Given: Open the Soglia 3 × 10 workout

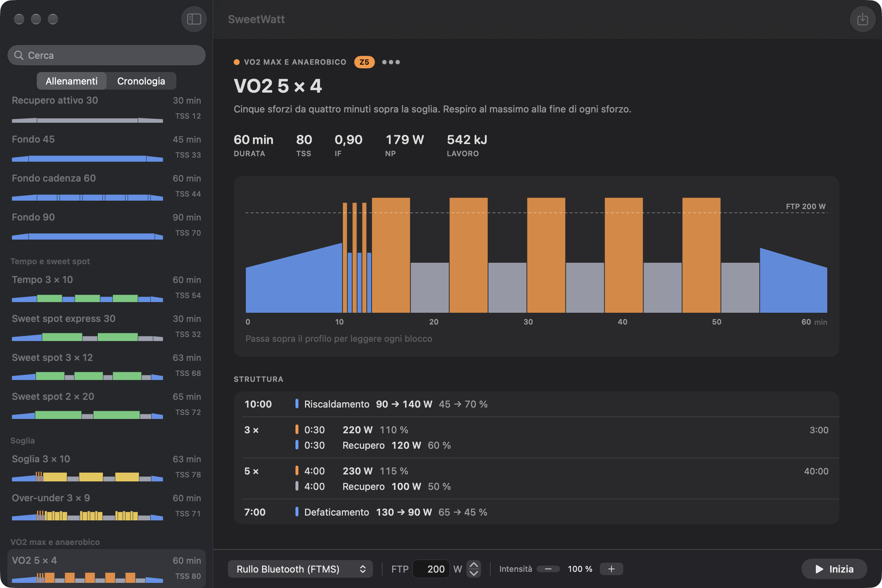Looking at the screenshot, I should click(x=107, y=468).
